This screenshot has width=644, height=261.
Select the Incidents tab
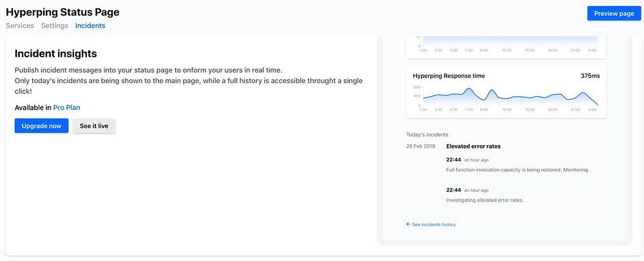click(90, 26)
